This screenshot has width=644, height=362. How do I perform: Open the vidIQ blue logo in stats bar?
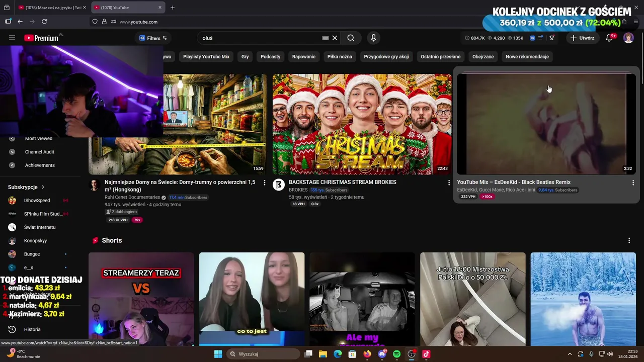pyautogui.click(x=532, y=38)
